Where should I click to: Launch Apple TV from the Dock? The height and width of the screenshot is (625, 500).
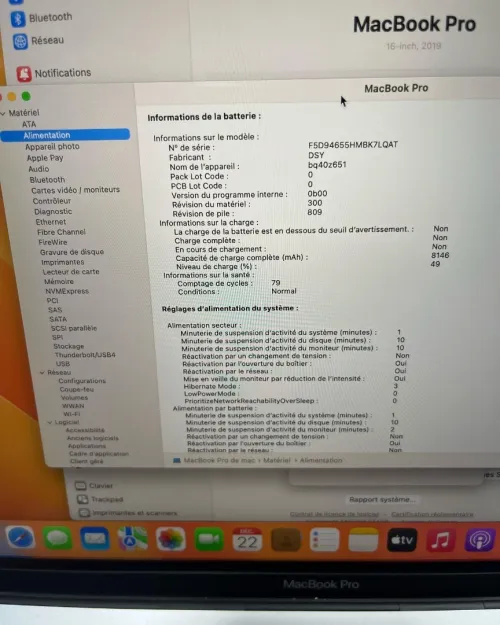pos(402,540)
